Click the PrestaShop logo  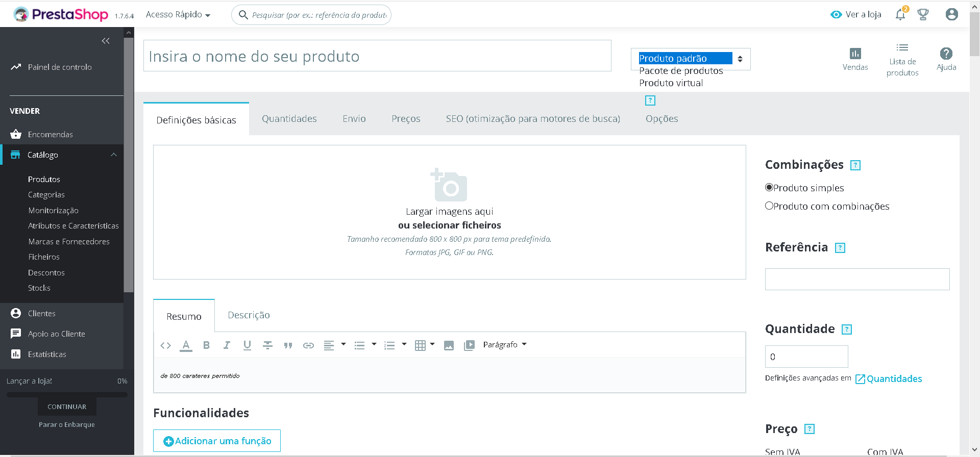[61, 14]
